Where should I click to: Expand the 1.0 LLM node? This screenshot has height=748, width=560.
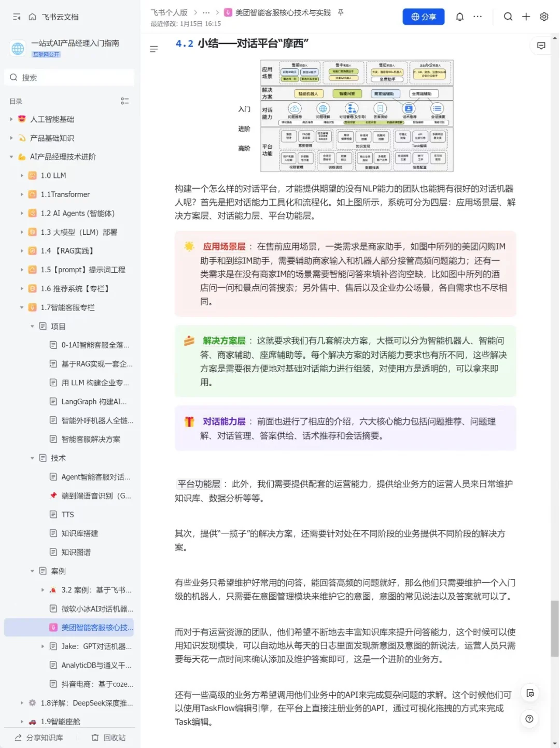tap(22, 176)
